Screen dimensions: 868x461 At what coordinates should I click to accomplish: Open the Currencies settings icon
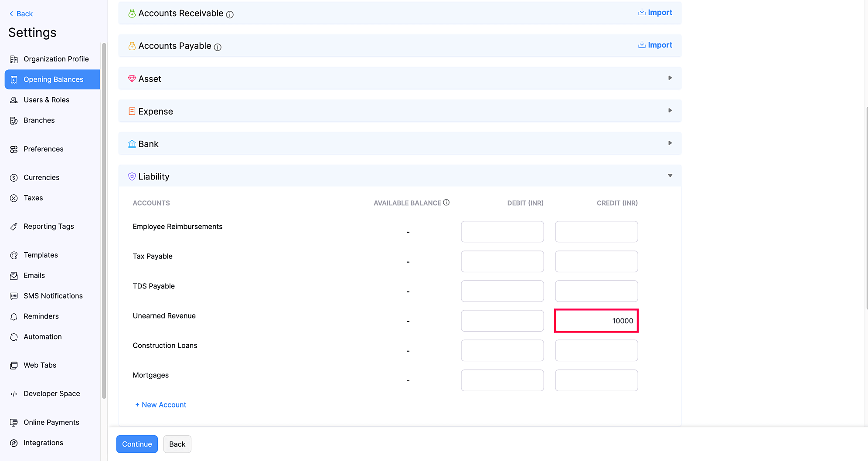[14, 177]
